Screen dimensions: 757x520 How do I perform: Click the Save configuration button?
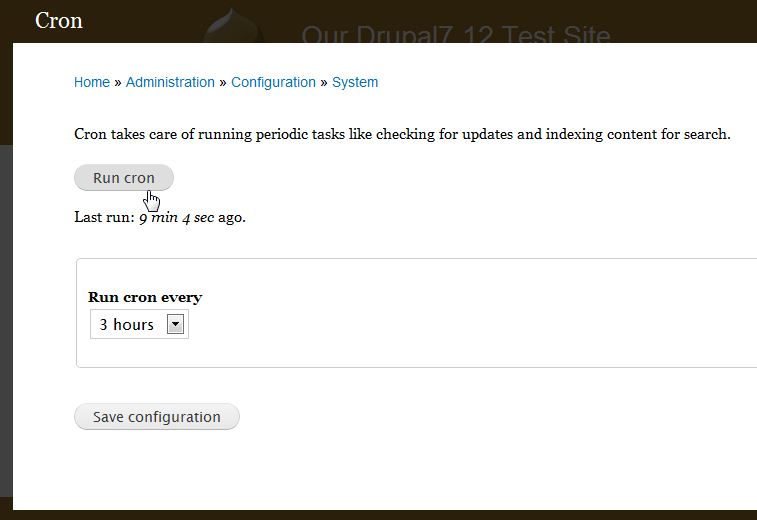(x=157, y=417)
